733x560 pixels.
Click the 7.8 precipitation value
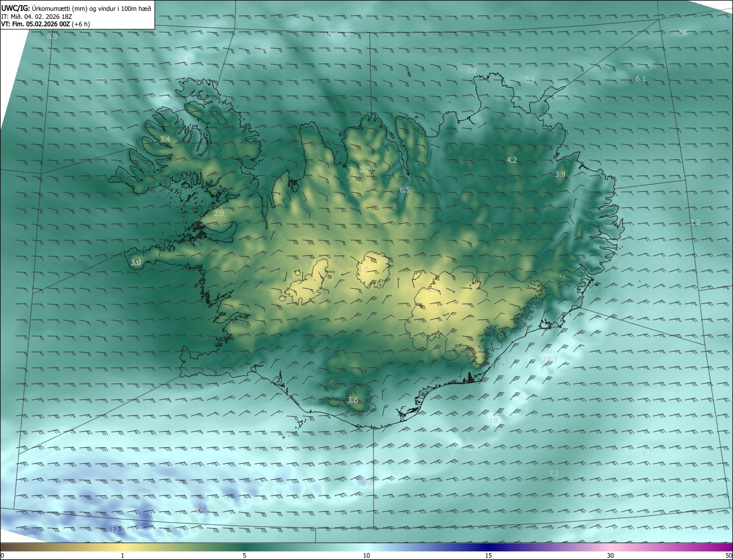pos(682,33)
